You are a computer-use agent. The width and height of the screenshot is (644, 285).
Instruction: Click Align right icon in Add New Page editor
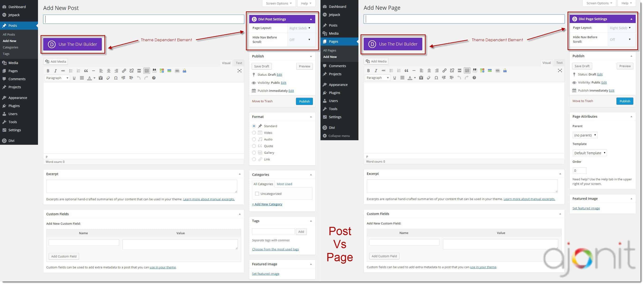[437, 70]
